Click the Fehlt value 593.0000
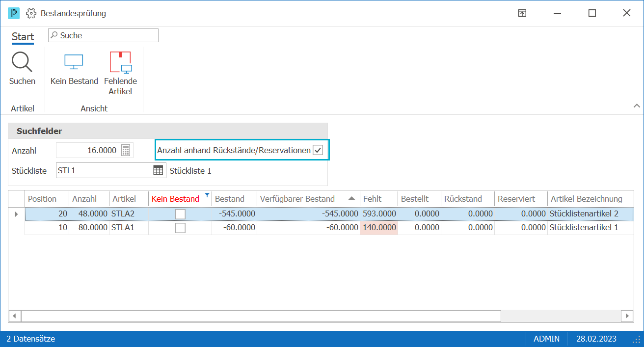 379,214
